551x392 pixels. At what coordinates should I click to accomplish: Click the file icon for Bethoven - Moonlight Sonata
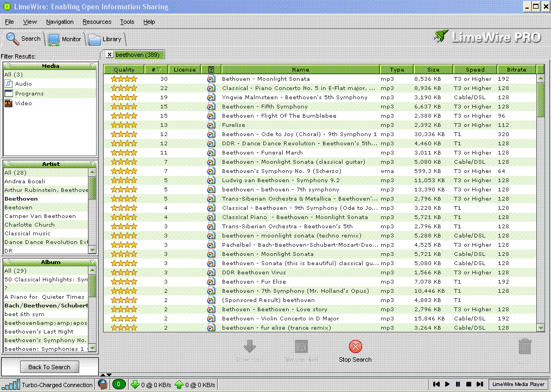(211, 79)
